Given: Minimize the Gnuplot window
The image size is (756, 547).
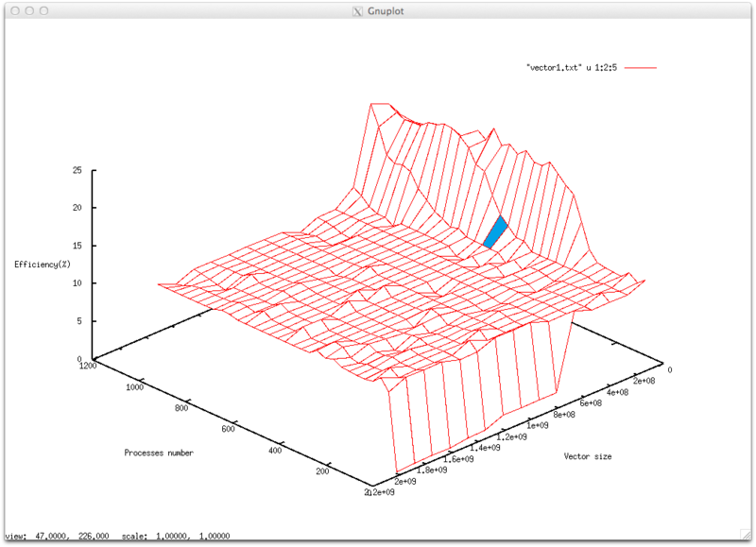Looking at the screenshot, I should pos(29,10).
